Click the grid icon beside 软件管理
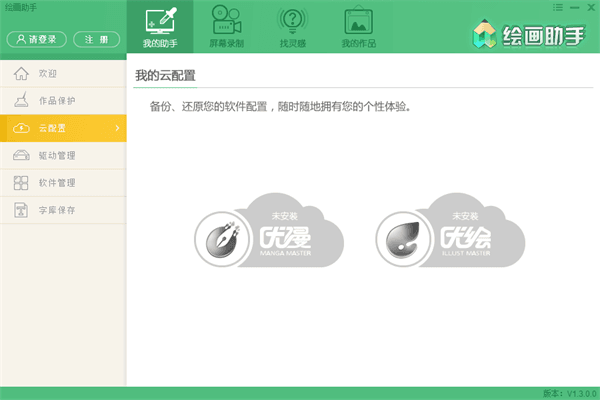This screenshot has width=600, height=400. coord(20,182)
